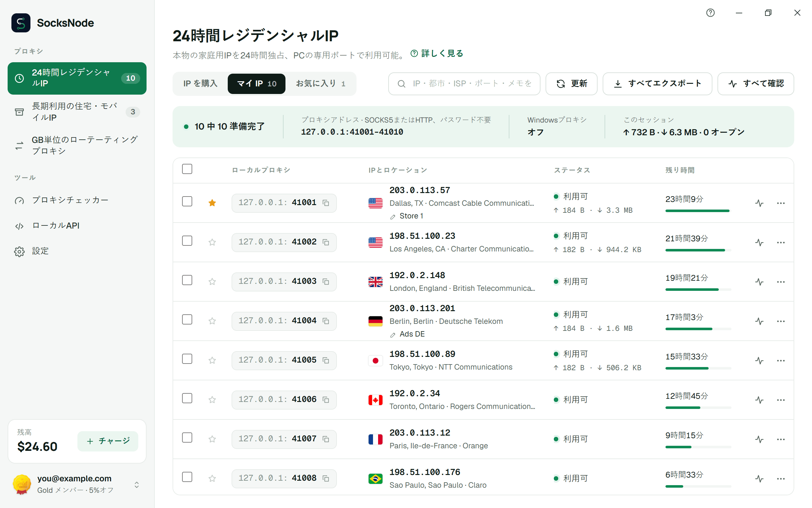Open more options for 203.0.113.201
This screenshot has width=812, height=508.
pos(781,321)
